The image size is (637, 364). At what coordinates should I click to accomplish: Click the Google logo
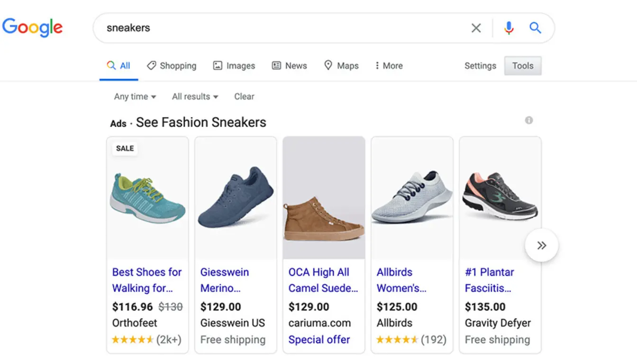pyautogui.click(x=32, y=27)
